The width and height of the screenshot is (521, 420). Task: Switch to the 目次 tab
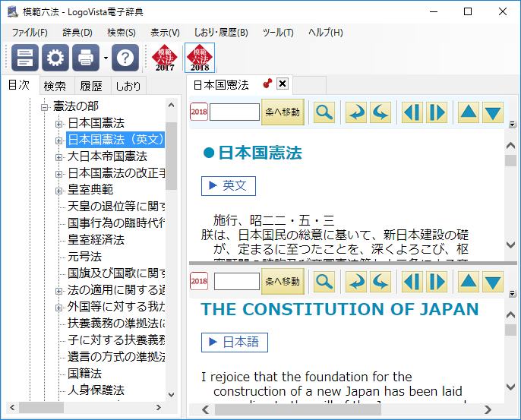pos(19,85)
